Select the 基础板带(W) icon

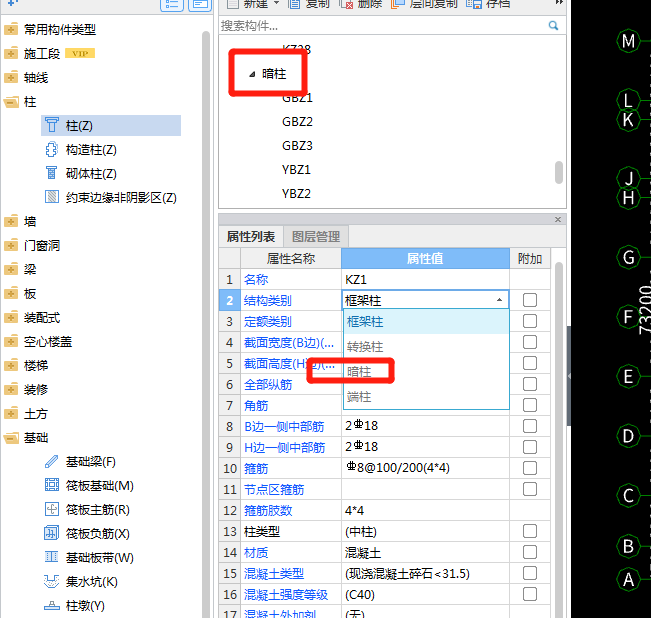click(51, 557)
